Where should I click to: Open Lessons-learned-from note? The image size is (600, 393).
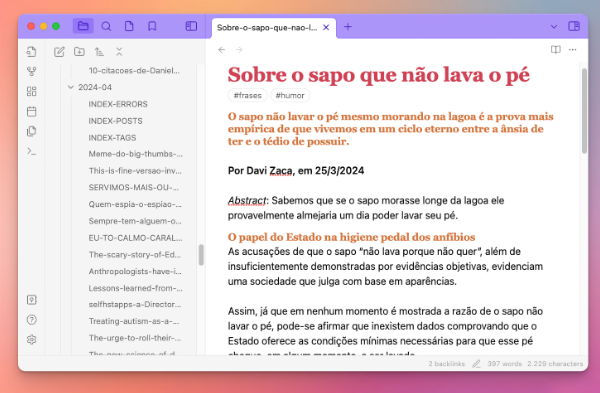[x=135, y=288]
